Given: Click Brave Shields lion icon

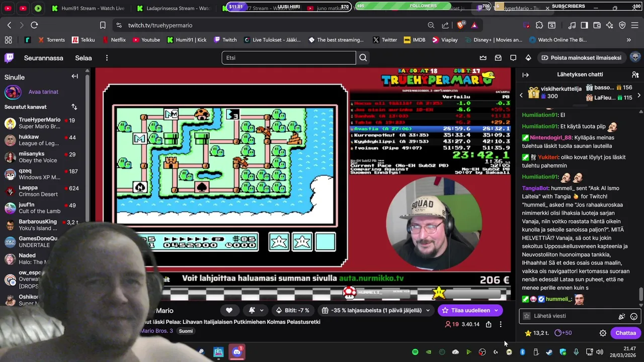Looking at the screenshot, I should pos(461,25).
